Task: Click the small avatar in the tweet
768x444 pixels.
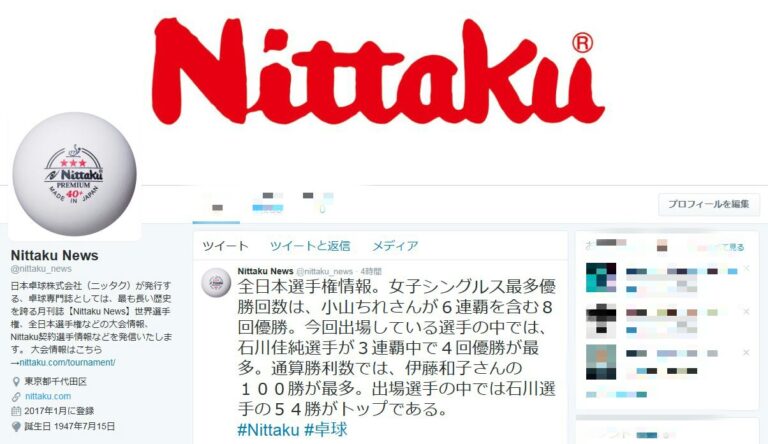Action: coord(216,283)
